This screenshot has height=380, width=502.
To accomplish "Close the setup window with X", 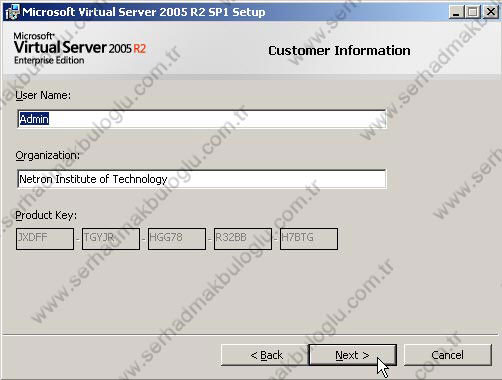I will click(490, 12).
